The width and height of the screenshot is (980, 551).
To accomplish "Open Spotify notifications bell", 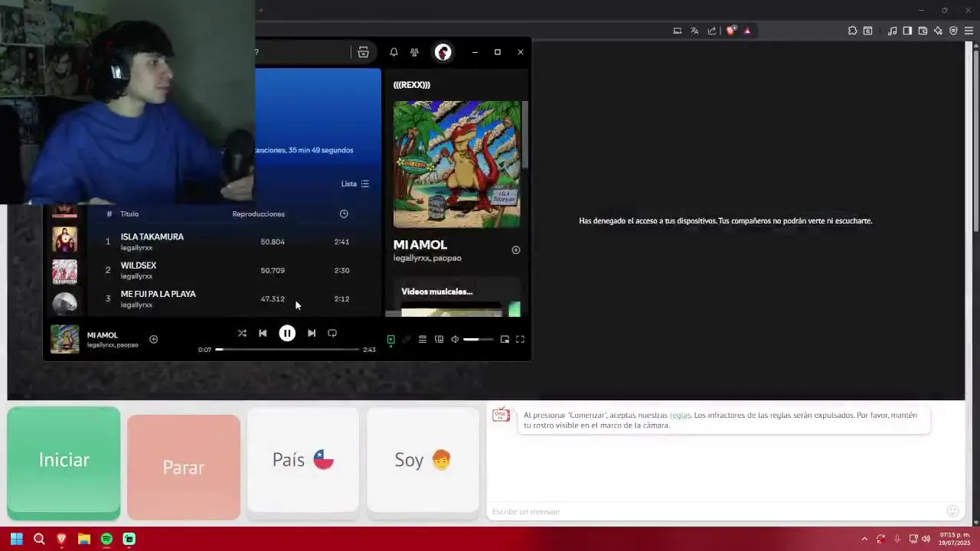I will 394,52.
